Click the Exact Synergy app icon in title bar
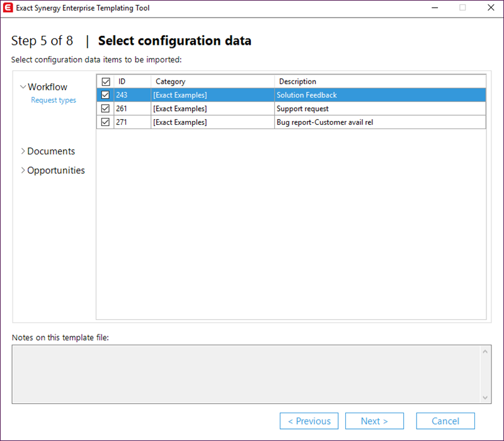The width and height of the screenshot is (504, 441). pyautogui.click(x=8, y=8)
